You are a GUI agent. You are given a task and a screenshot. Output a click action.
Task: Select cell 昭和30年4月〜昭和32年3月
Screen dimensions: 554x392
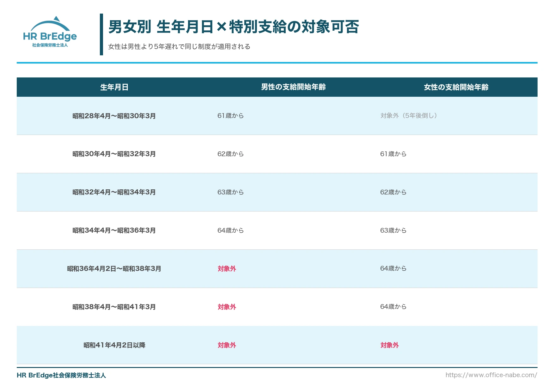tap(114, 154)
